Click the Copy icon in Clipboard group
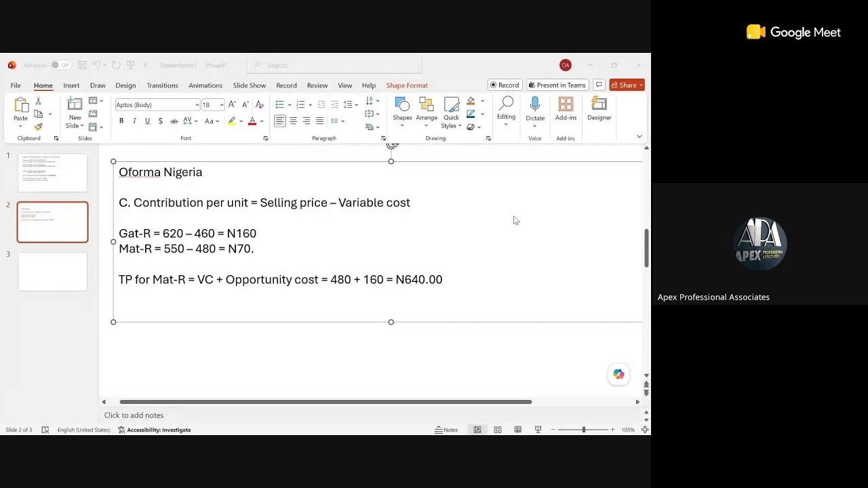This screenshot has width=868, height=488. click(x=38, y=114)
